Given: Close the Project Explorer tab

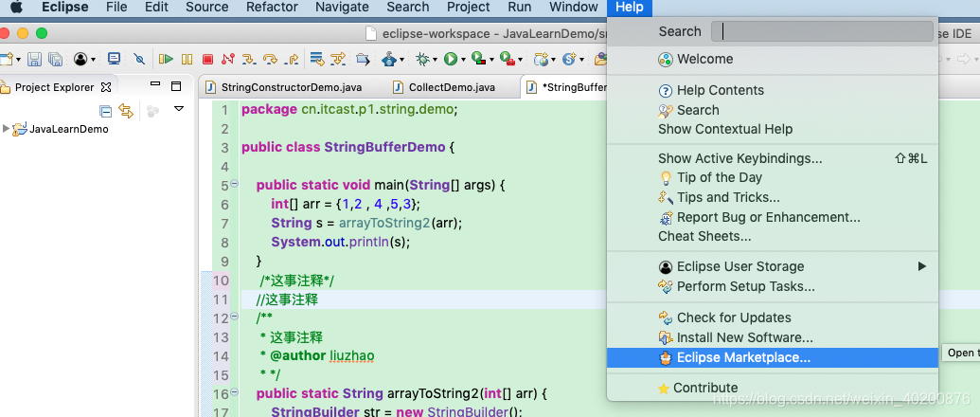Looking at the screenshot, I should coord(106,87).
